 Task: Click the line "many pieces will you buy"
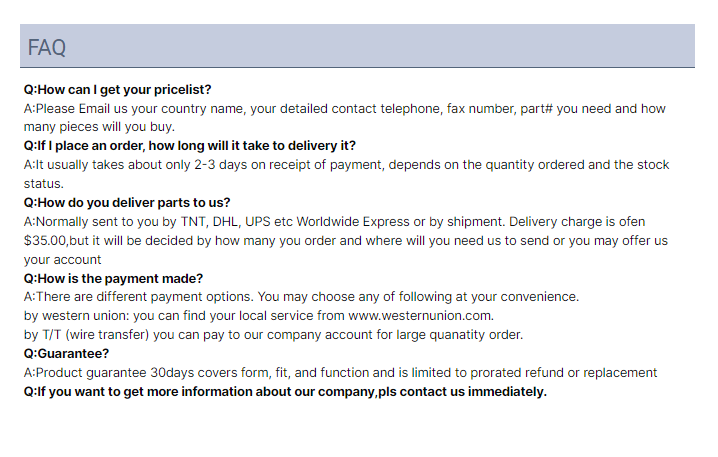tap(100, 126)
